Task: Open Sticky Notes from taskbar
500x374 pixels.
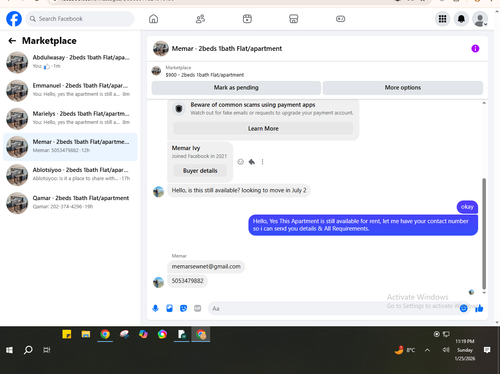Action: tap(67, 334)
